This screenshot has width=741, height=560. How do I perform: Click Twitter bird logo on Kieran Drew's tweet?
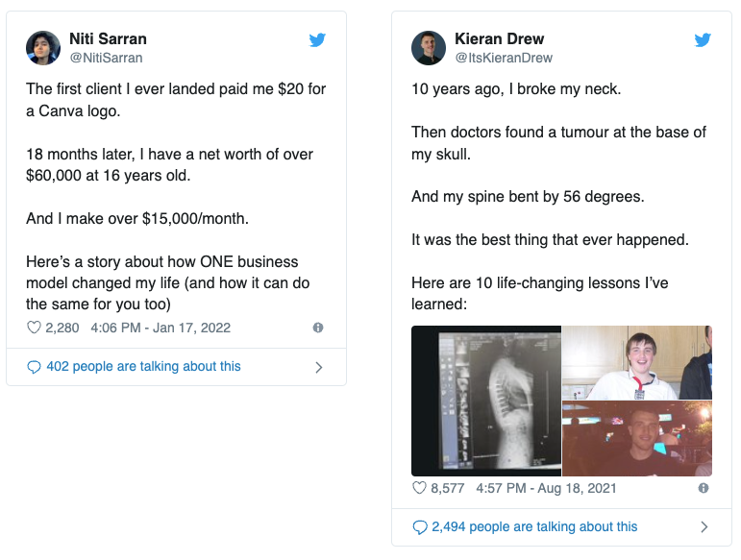coord(704,40)
